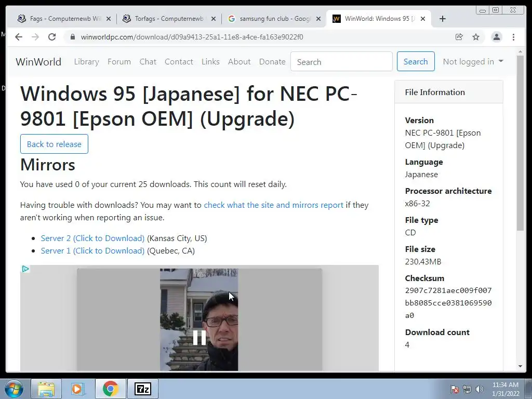Click the page scrollbar down arrow
The height and width of the screenshot is (399, 532).
520,366
